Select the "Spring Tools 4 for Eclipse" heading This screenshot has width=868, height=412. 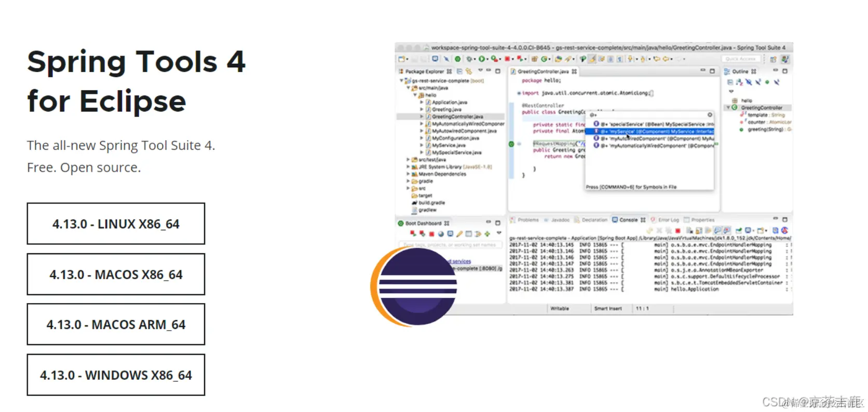pyautogui.click(x=136, y=81)
